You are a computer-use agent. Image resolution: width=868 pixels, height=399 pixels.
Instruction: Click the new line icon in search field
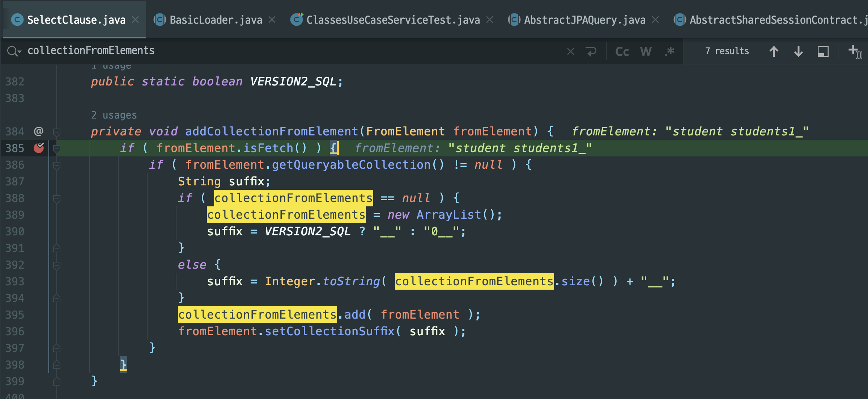591,51
